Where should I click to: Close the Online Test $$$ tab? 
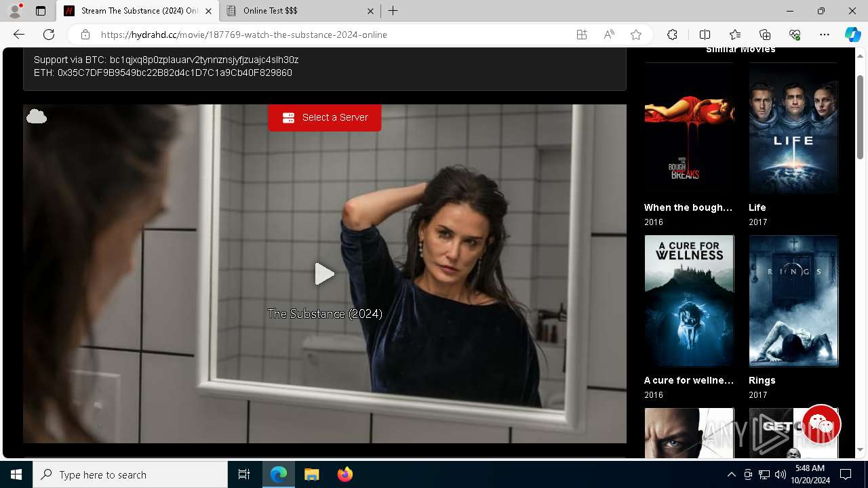[370, 11]
